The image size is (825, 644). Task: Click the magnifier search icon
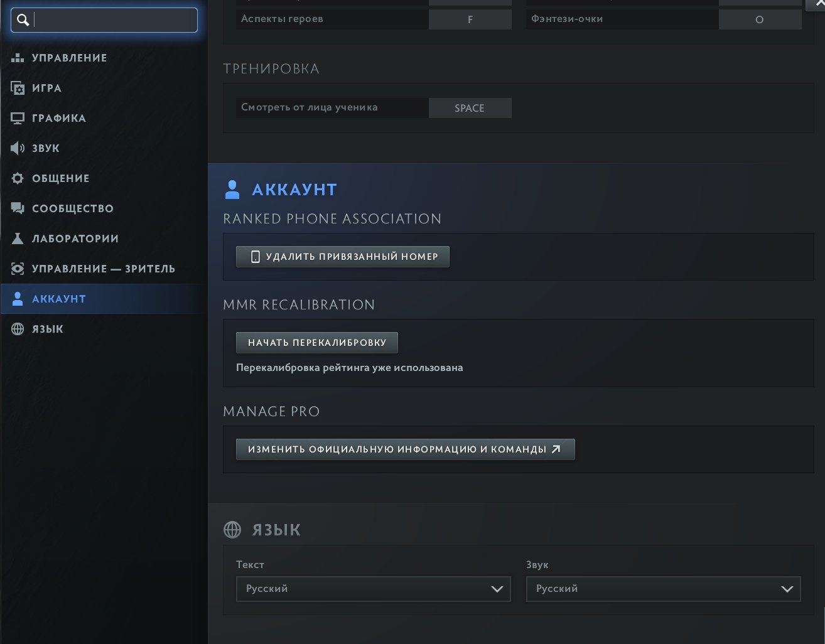tap(23, 20)
